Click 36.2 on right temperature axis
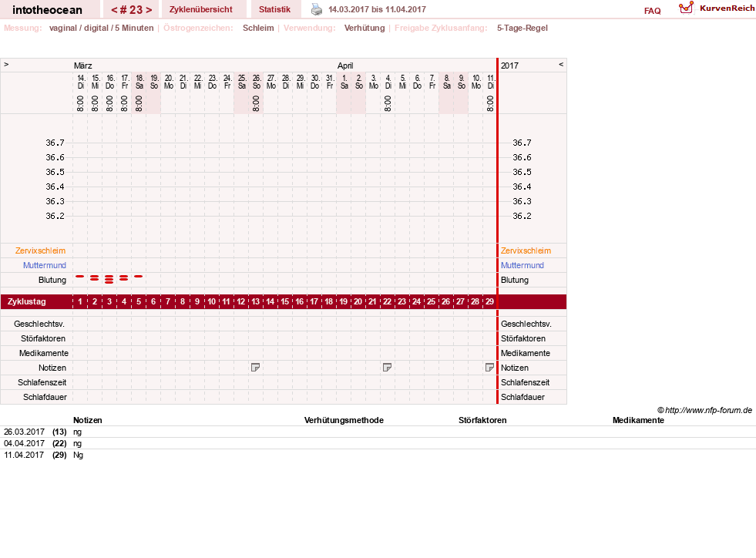This screenshot has height=558, width=756. tap(522, 216)
